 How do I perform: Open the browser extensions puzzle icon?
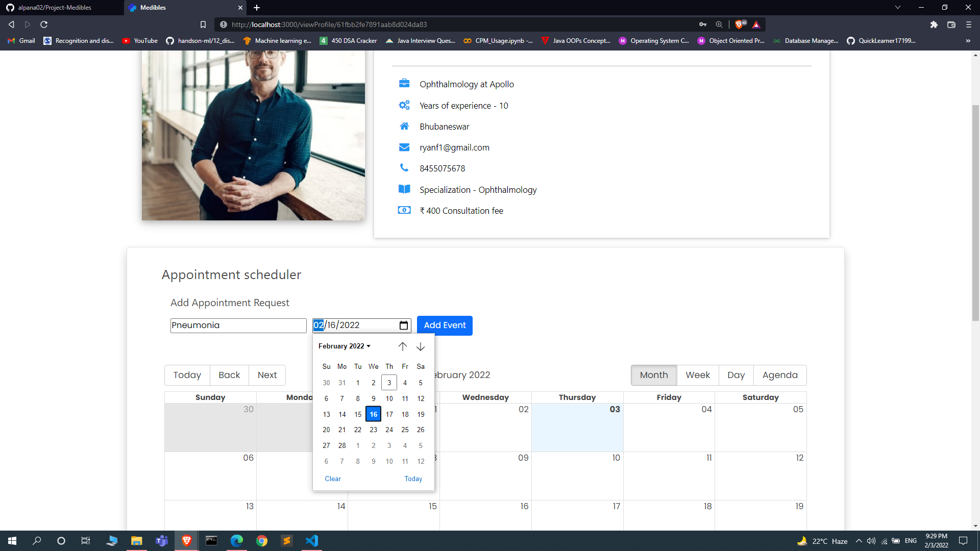[x=934, y=24]
